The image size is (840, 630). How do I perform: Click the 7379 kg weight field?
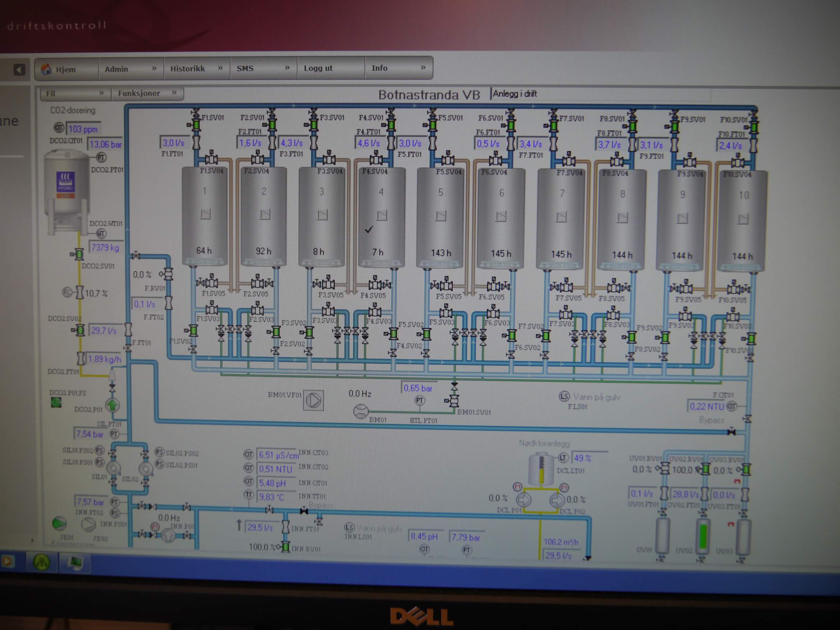point(106,248)
